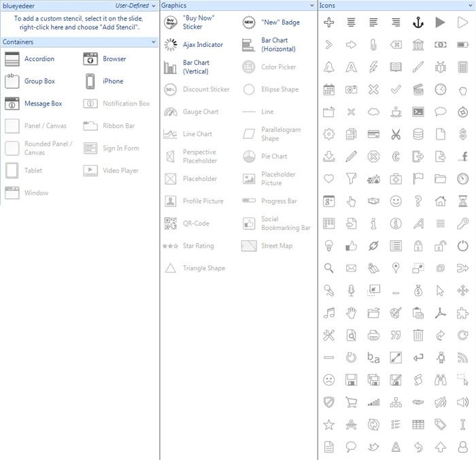Select the "New" Badge graphic
This screenshot has height=460, width=476.
pyautogui.click(x=271, y=22)
